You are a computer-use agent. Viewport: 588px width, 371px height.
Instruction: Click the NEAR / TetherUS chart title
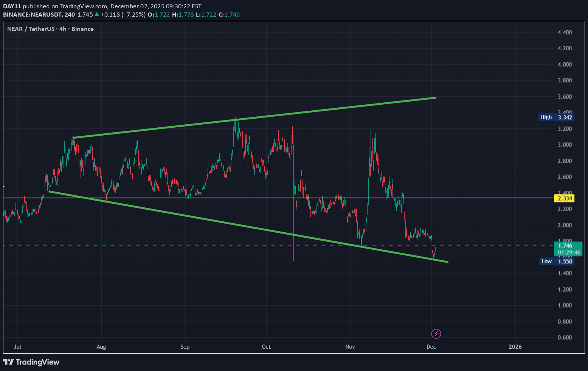pyautogui.click(x=50, y=29)
